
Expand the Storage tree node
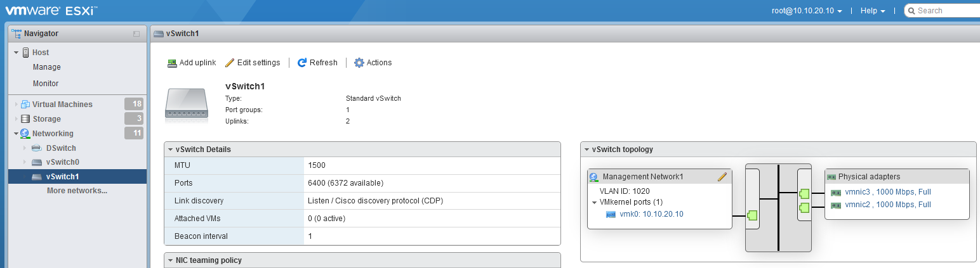point(16,119)
